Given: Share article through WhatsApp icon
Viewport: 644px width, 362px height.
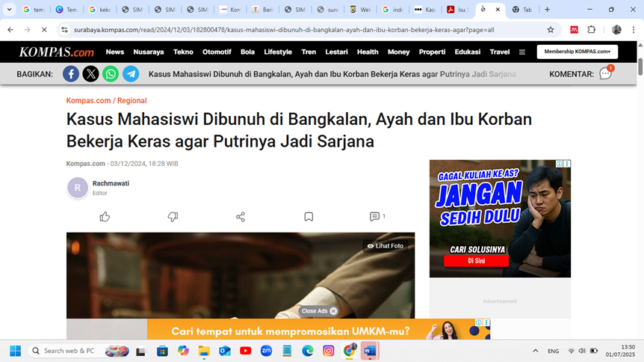Looking at the screenshot, I should 111,74.
